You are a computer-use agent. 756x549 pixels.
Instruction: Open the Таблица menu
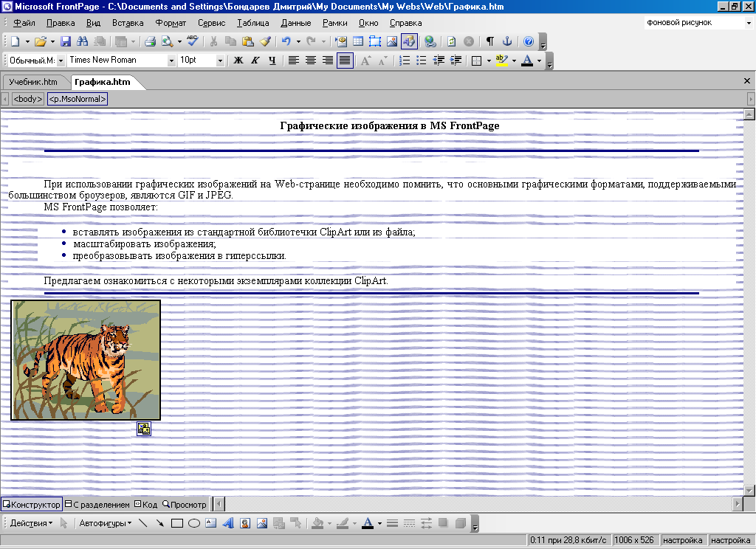(253, 23)
